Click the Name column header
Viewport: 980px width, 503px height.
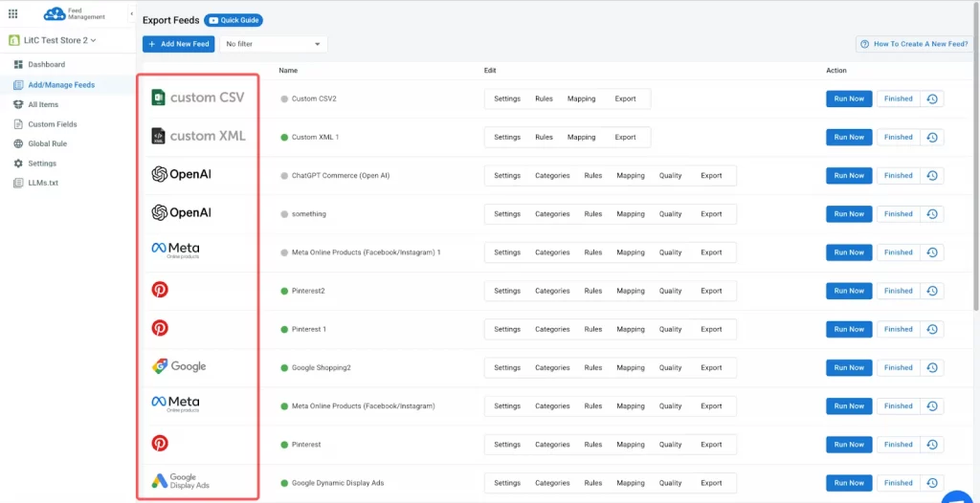[x=288, y=71]
